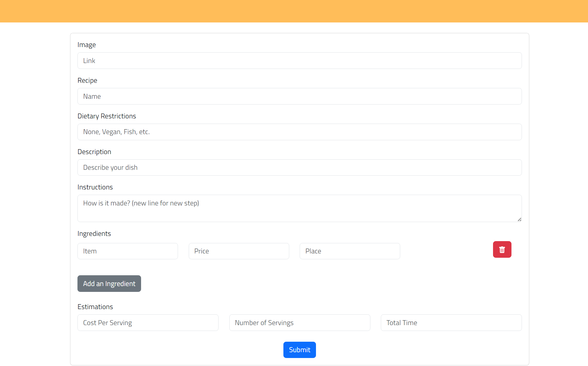Click the ingredient Place field

[x=350, y=251]
